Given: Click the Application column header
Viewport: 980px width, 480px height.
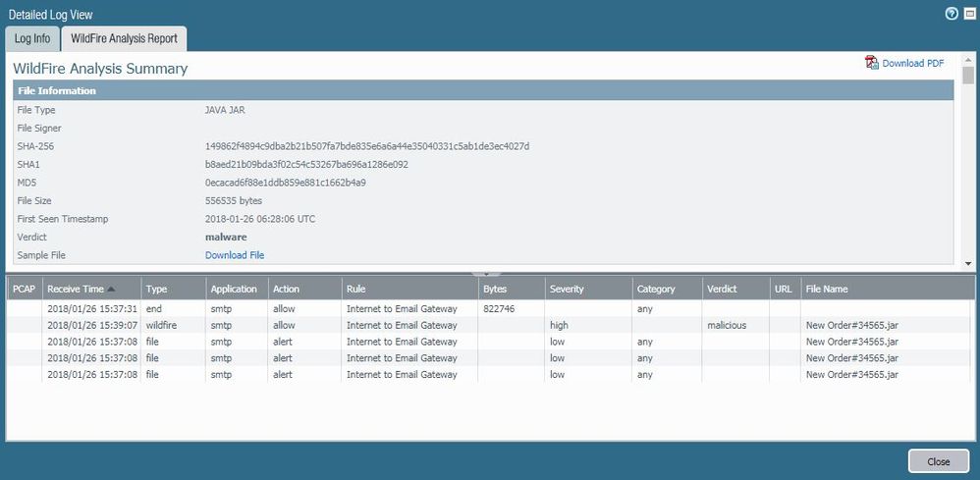Looking at the screenshot, I should [234, 290].
